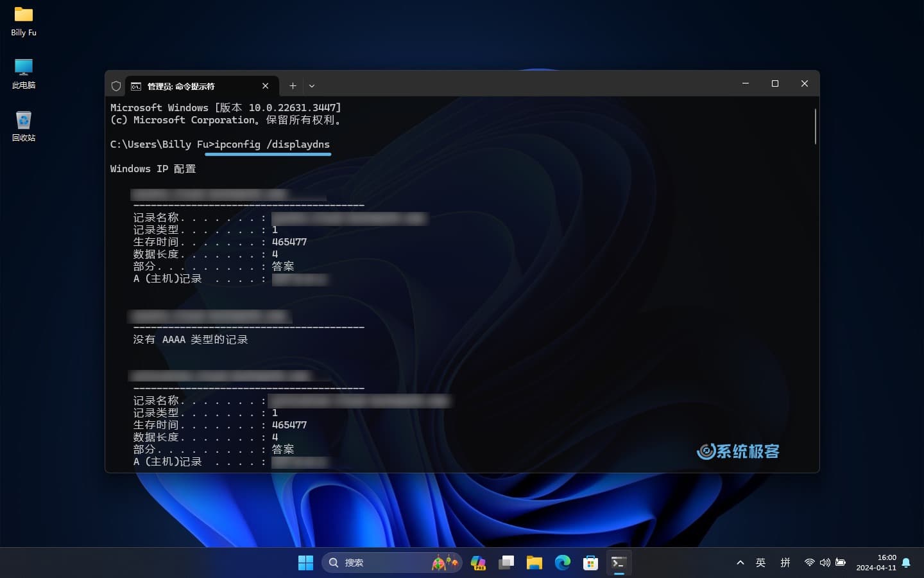The height and width of the screenshot is (578, 924).
Task: Click the Microsoft Corporation copyright line
Action: tap(225, 119)
